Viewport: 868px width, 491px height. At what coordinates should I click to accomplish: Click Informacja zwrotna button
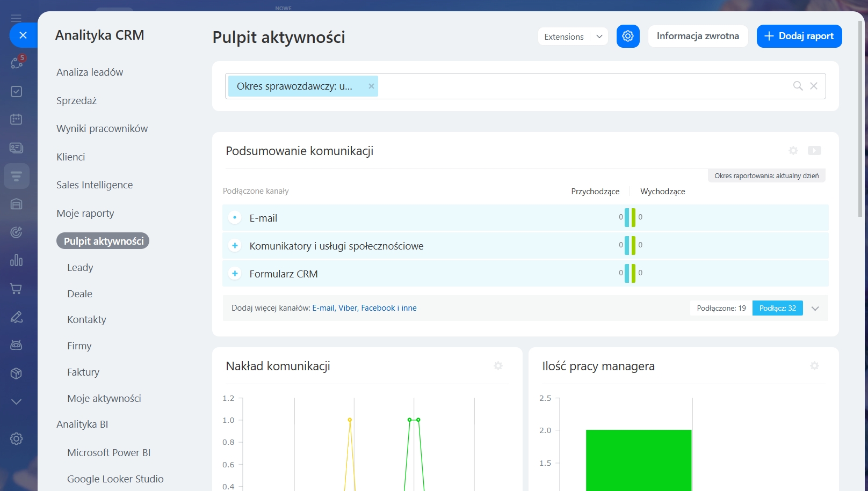tap(698, 36)
